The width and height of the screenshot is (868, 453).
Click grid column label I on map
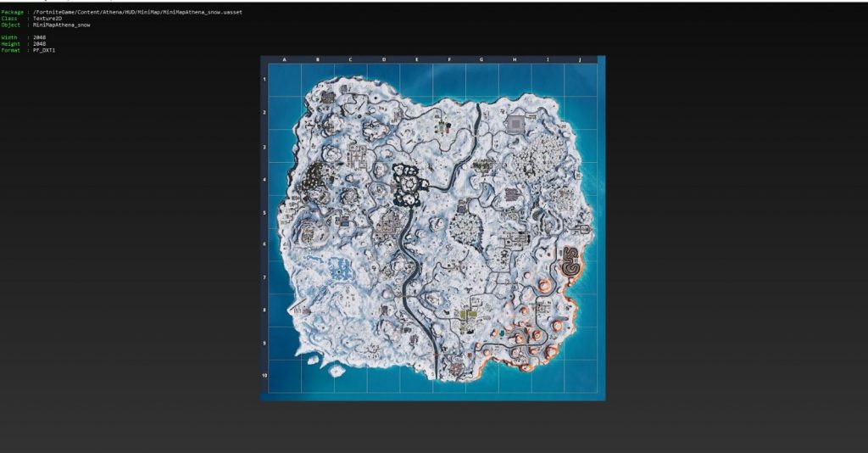coord(548,60)
